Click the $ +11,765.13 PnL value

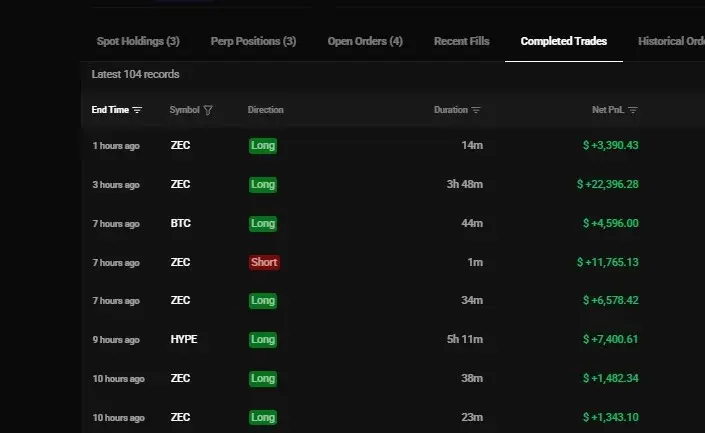(x=607, y=262)
